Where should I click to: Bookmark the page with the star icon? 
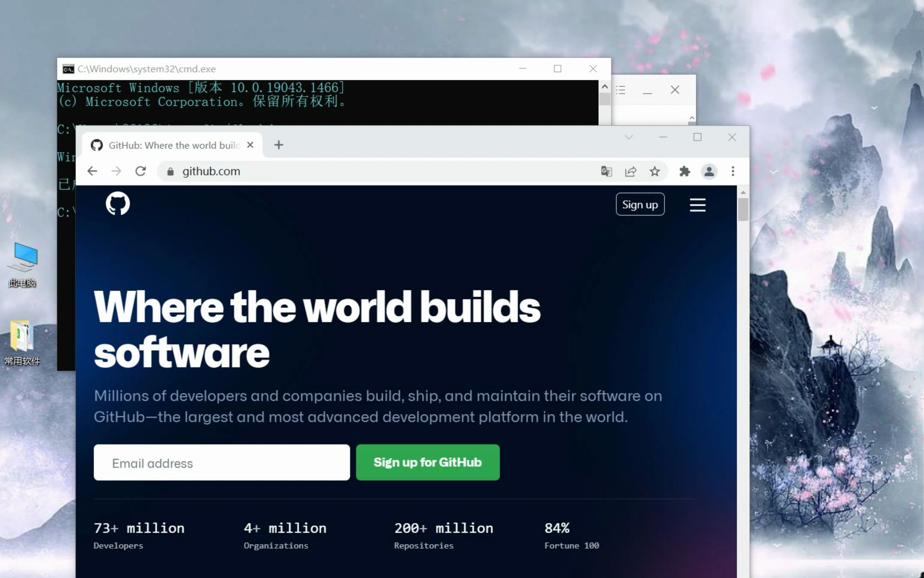click(x=654, y=171)
